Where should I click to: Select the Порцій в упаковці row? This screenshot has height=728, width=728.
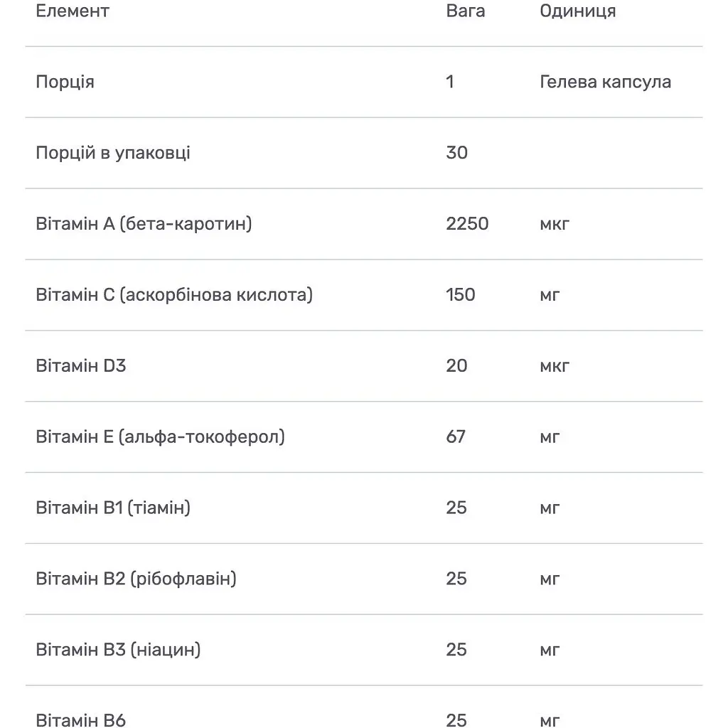(x=364, y=154)
